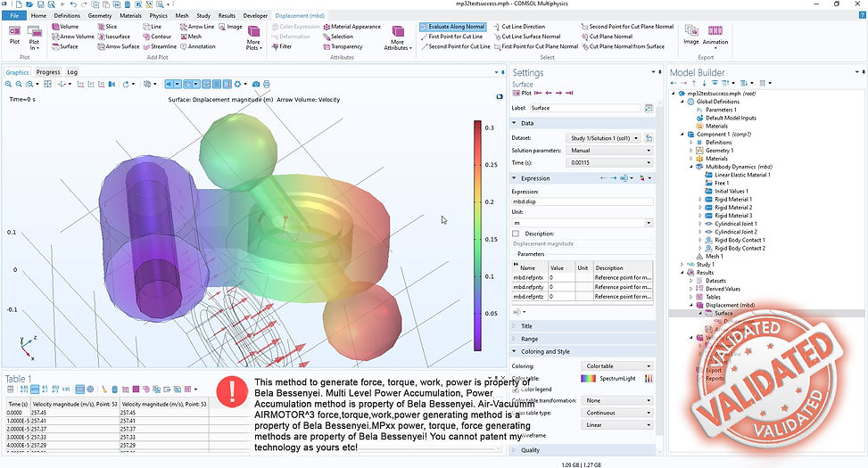Click the Expression field with mbd.disp
868x468 pixels.
pyautogui.click(x=582, y=201)
